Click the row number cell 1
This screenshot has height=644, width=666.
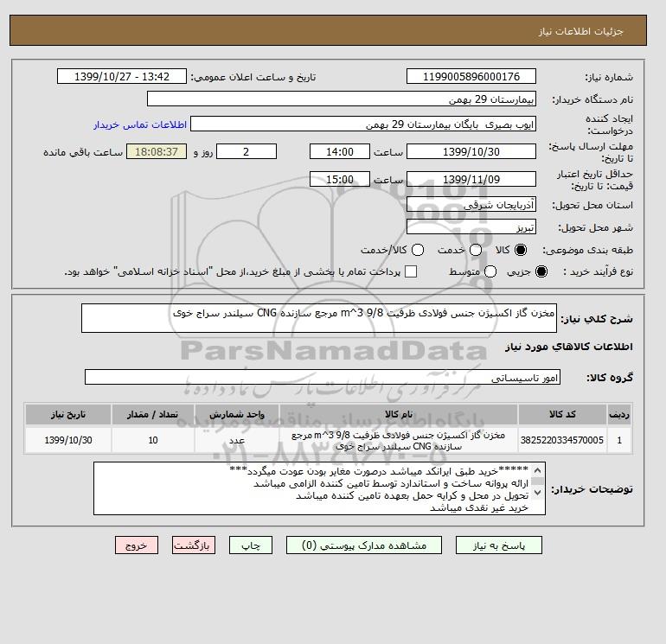point(619,440)
